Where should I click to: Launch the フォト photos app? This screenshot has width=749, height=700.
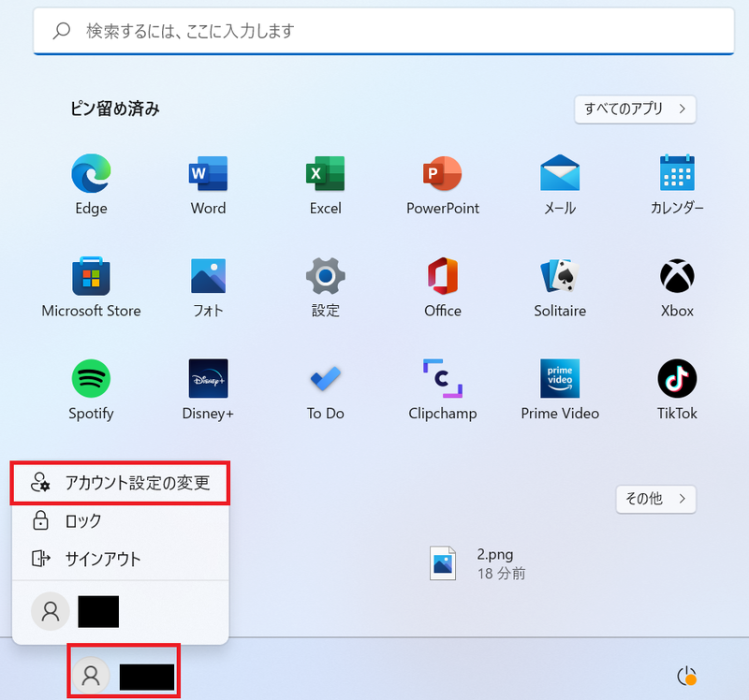coord(208,287)
